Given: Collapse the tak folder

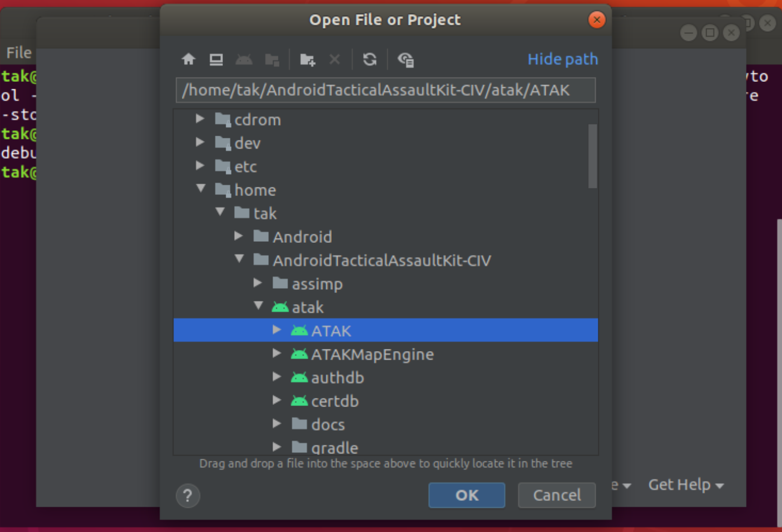Looking at the screenshot, I should point(220,212).
